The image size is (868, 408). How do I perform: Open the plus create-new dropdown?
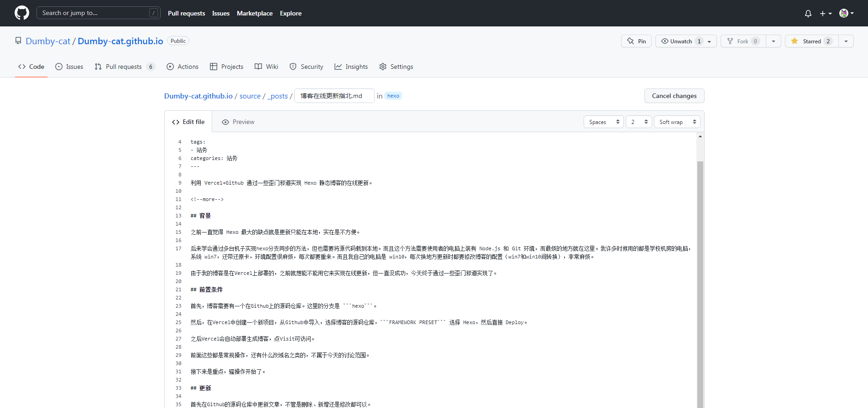pyautogui.click(x=826, y=13)
